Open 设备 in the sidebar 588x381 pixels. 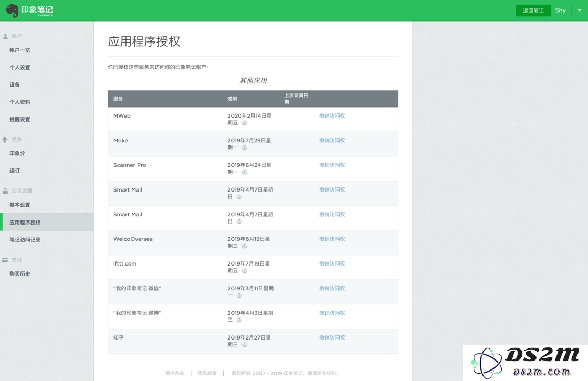click(15, 84)
